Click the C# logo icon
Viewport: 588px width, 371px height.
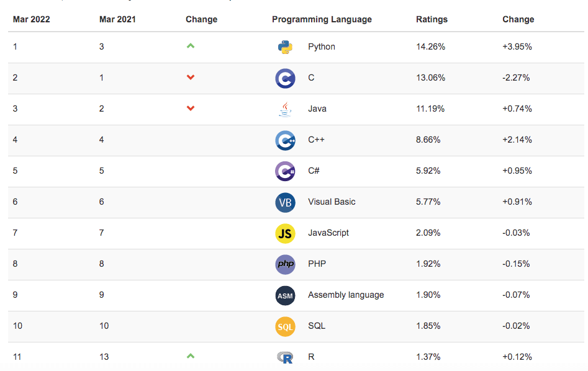285,171
